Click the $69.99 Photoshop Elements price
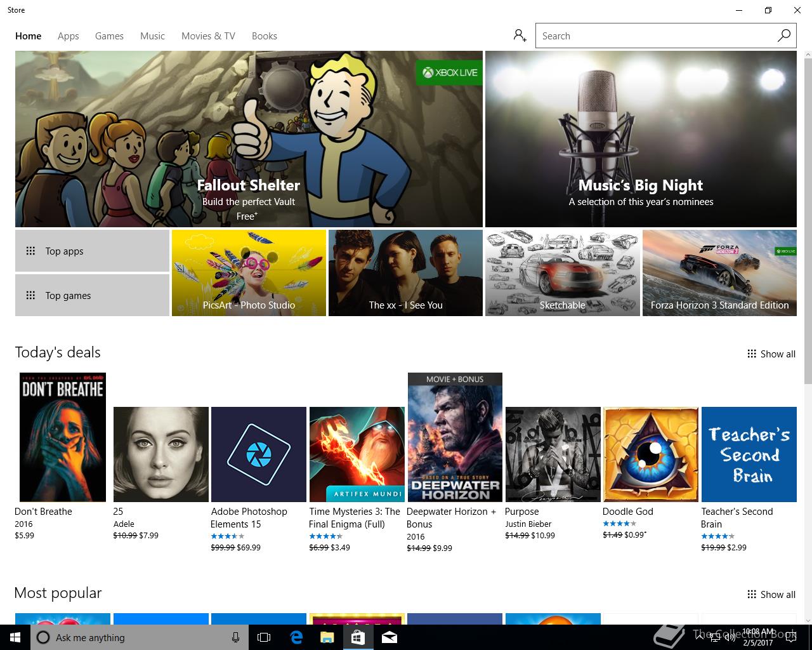Screen dimensions: 812x650 [249, 548]
